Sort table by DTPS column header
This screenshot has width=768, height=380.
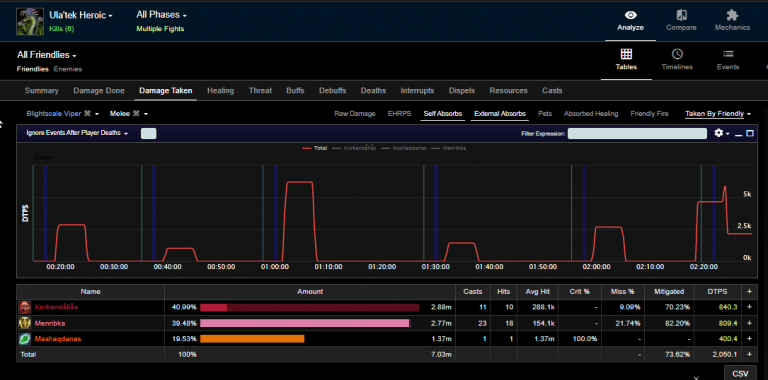point(718,291)
